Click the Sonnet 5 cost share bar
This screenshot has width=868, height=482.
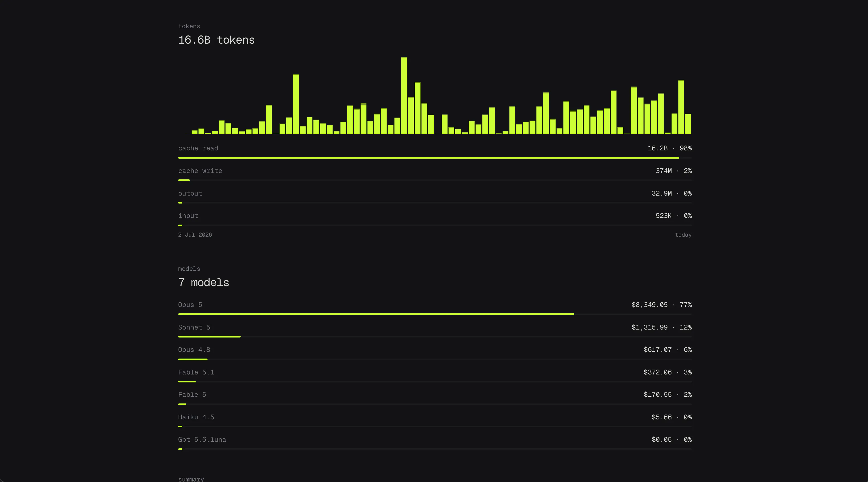tap(435, 337)
